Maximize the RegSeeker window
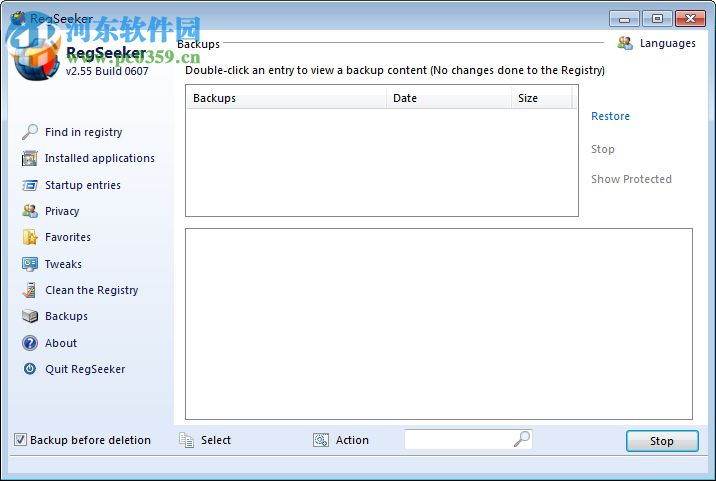Screen dimensions: 716x481 (x=657, y=19)
